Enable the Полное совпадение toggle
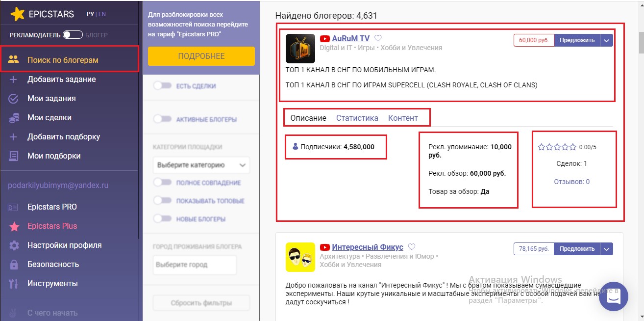Screen dimensions: 644x321 (x=163, y=183)
